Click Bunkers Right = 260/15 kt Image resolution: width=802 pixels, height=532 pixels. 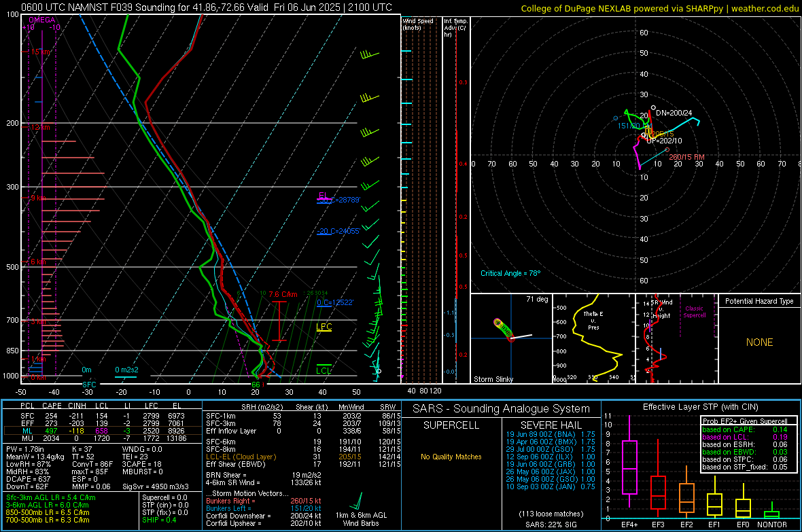(x=264, y=501)
